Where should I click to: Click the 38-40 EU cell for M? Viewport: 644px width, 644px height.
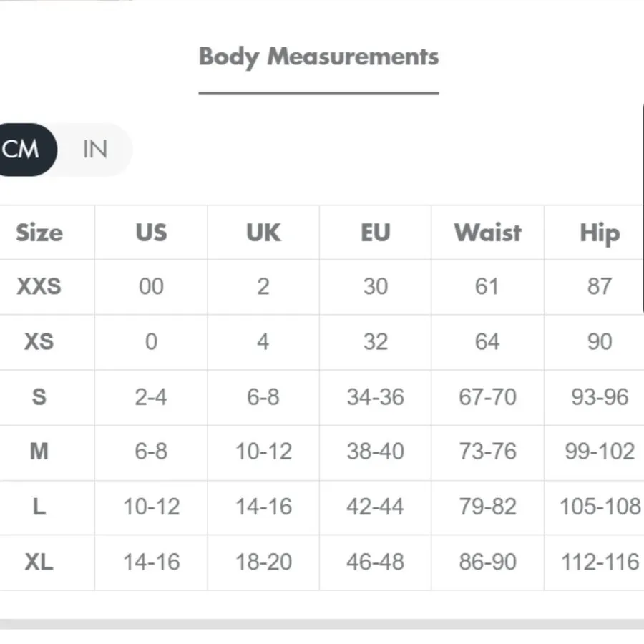pyautogui.click(x=376, y=452)
